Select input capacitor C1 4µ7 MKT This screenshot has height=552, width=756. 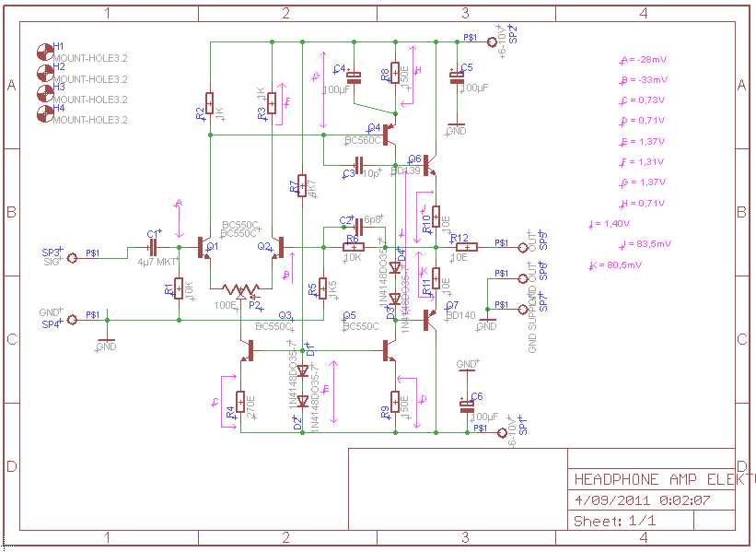(x=153, y=247)
